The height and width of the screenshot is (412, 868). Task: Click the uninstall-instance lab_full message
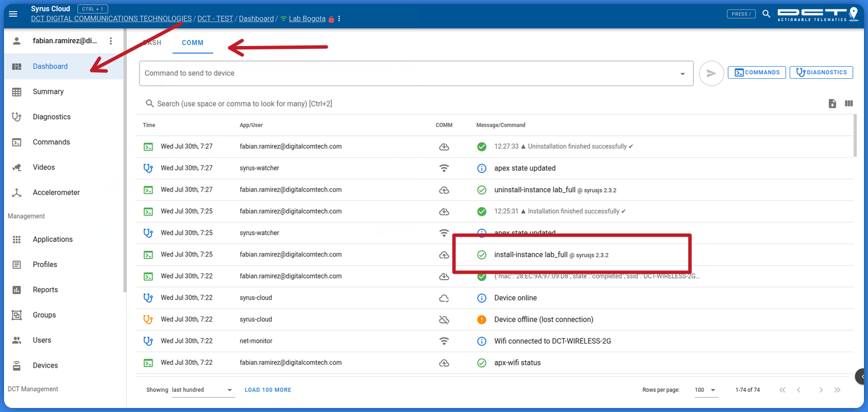(555, 190)
